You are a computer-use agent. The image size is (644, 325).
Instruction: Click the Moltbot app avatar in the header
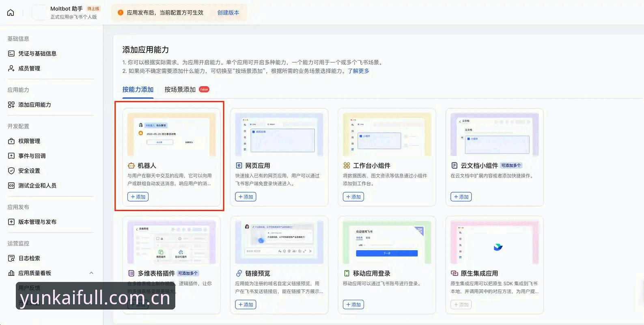click(x=39, y=13)
